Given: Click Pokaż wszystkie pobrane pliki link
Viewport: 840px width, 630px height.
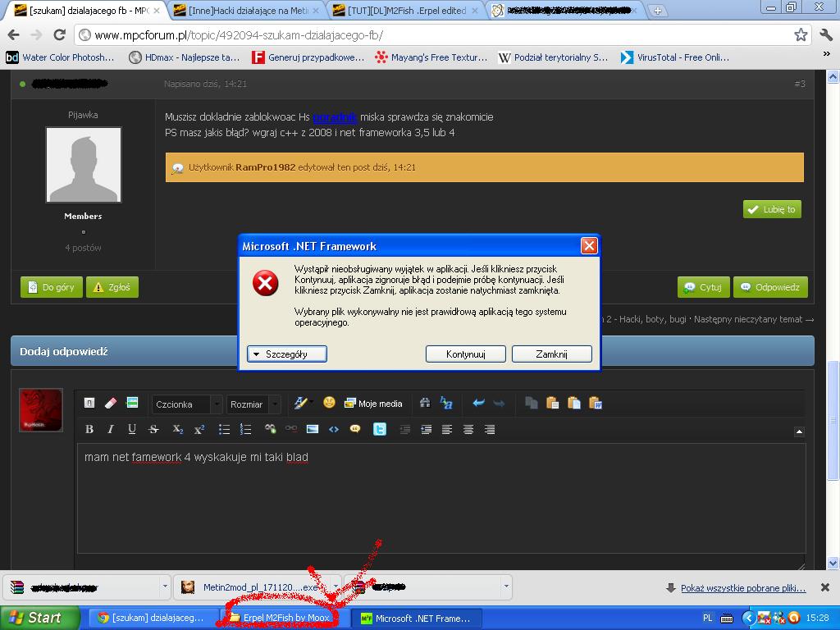Looking at the screenshot, I should coord(743,588).
